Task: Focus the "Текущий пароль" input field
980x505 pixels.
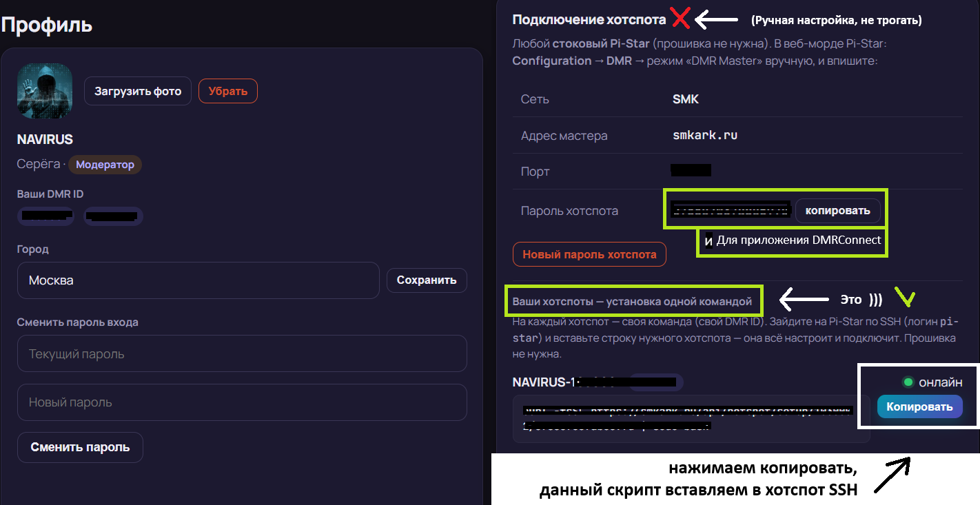Action: click(x=242, y=353)
